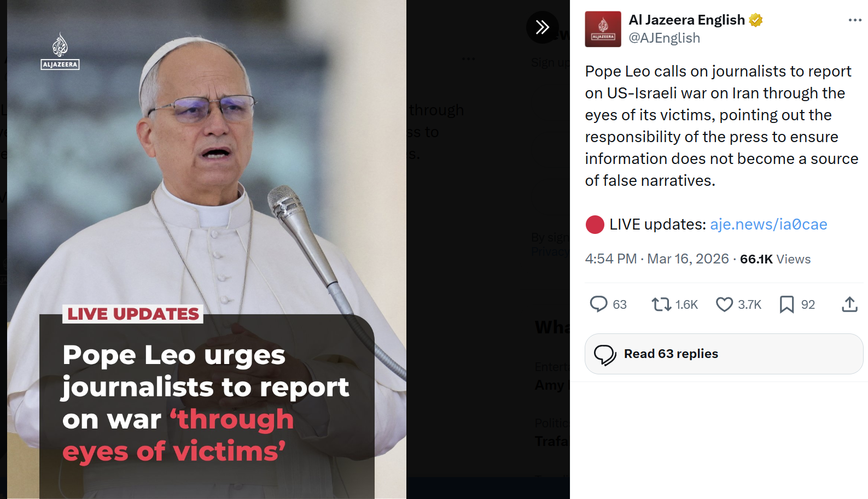Click the Al Jazeera logo on image

click(x=60, y=51)
